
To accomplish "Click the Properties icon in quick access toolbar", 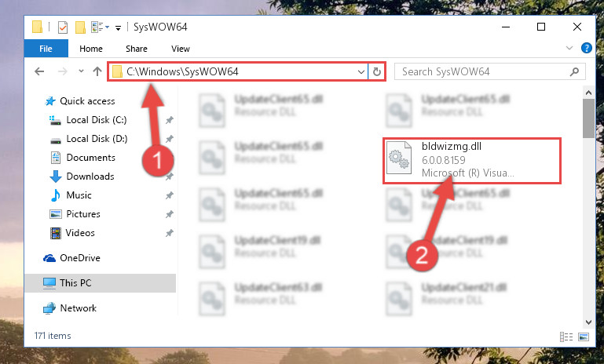I will point(63,27).
